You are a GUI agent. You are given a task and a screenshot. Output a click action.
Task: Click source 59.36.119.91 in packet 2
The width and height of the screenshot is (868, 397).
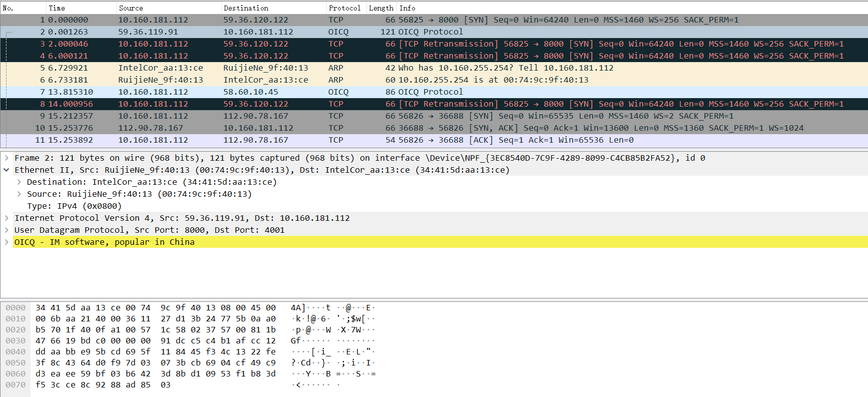click(x=148, y=32)
